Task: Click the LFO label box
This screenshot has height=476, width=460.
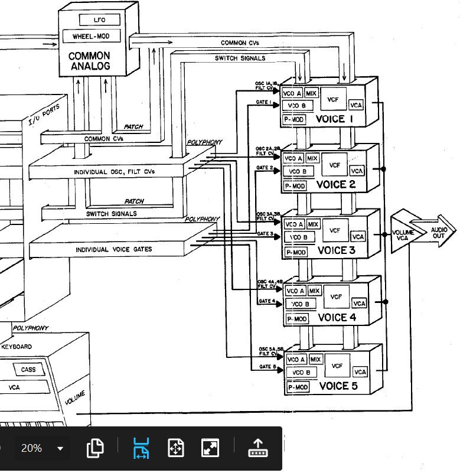Action: pos(100,20)
